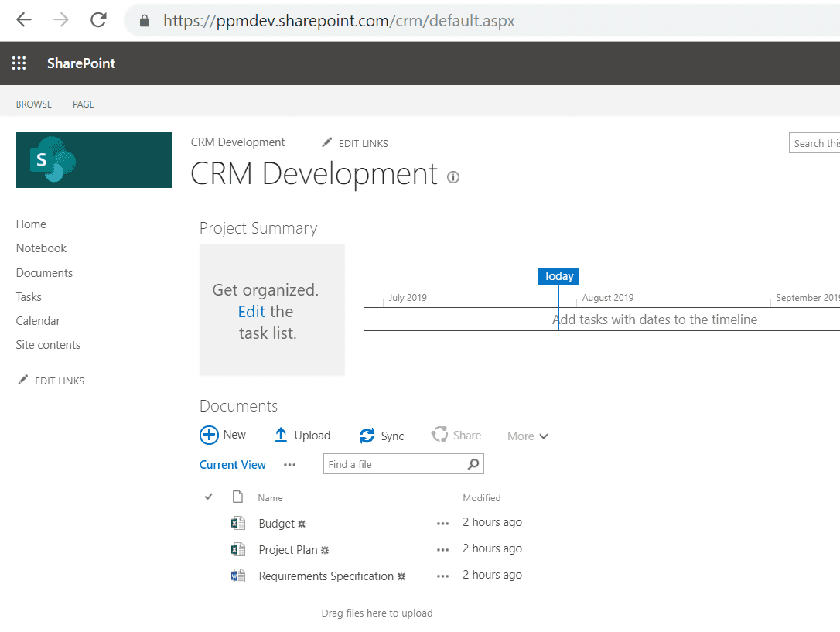840x632 pixels.
Task: Switch to the PAGE tab
Action: (x=83, y=103)
